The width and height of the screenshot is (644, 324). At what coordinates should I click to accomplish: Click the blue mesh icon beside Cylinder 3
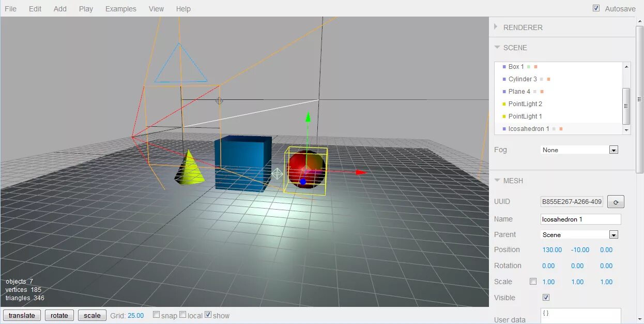504,79
